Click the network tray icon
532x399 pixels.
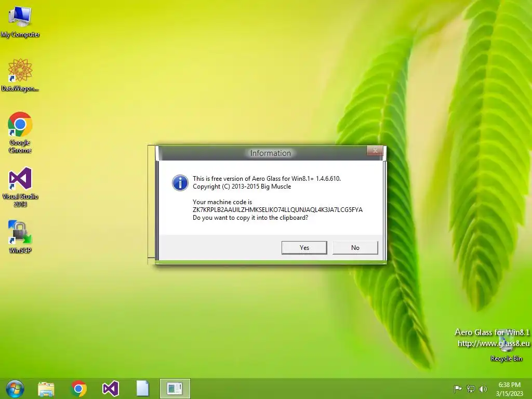pos(471,389)
